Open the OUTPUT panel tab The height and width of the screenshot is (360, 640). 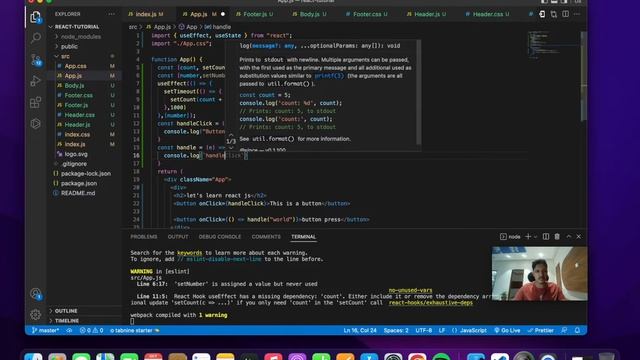coord(178,236)
